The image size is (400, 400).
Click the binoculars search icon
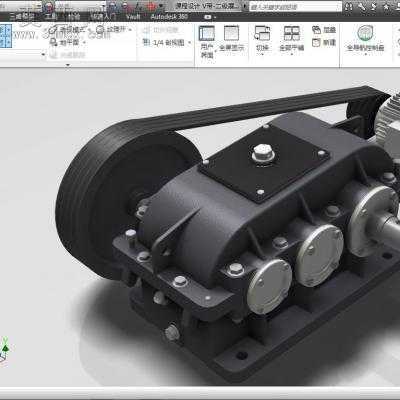pos(348,6)
